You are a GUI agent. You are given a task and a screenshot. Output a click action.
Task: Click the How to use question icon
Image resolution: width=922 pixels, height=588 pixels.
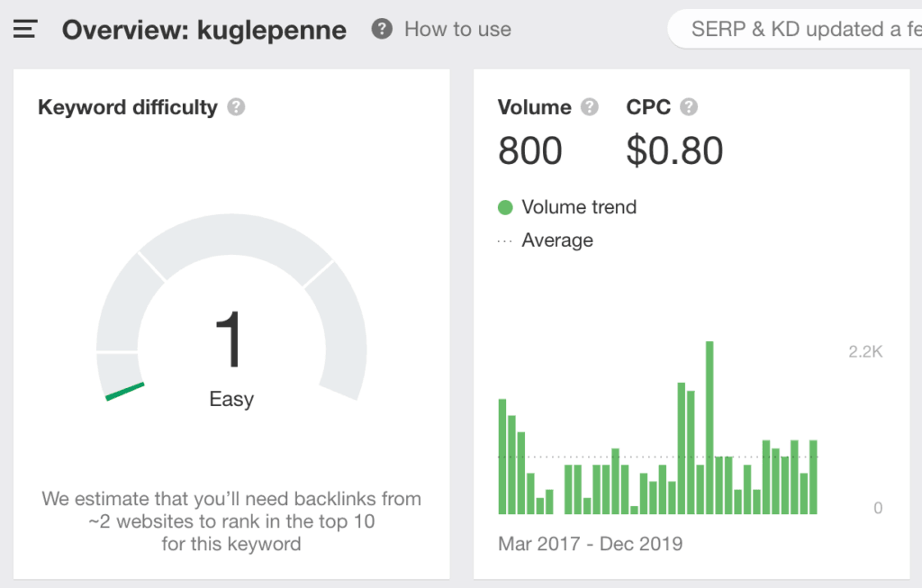pos(382,29)
